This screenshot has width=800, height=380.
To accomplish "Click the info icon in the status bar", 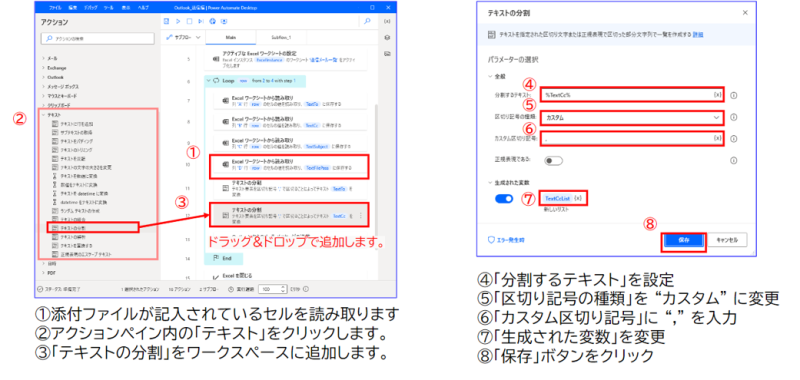I will point(306,289).
